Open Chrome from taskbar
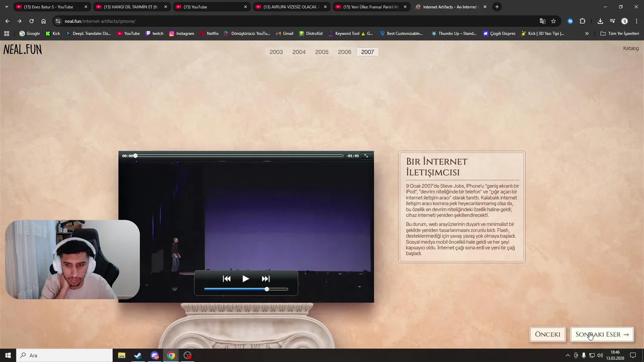Screen dimensions: 644x362 [171, 355]
